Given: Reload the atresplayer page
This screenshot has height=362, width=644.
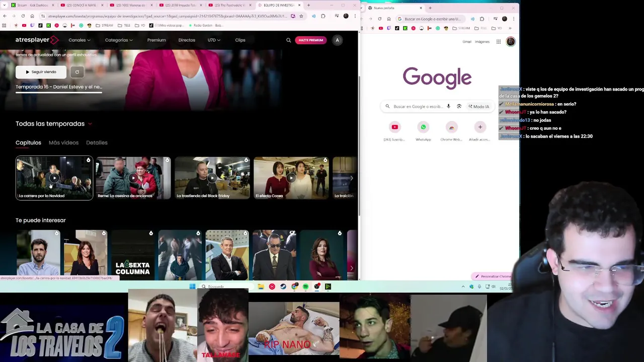Looking at the screenshot, I should (x=23, y=16).
